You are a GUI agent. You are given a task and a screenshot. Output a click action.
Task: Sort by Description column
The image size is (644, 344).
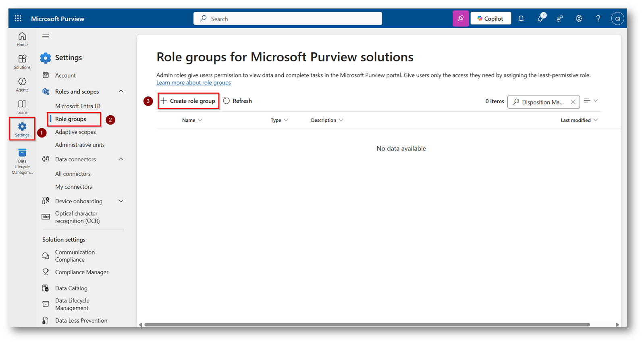(x=327, y=120)
